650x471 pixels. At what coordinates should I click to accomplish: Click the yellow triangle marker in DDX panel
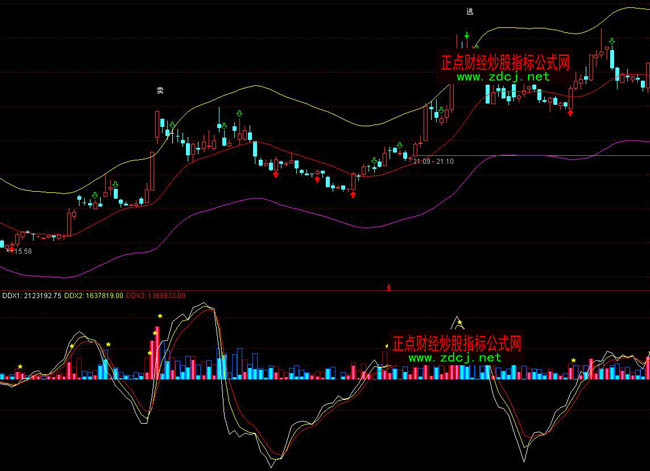(x=460, y=322)
